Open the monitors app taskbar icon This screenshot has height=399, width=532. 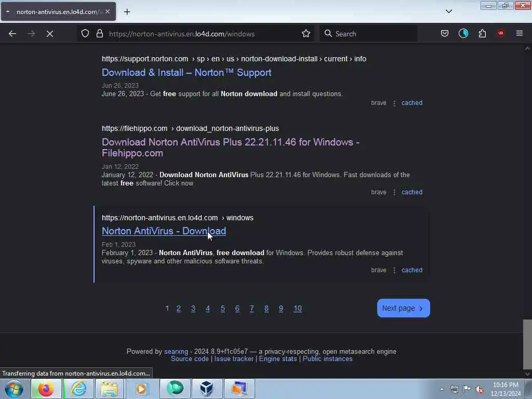coord(239,389)
